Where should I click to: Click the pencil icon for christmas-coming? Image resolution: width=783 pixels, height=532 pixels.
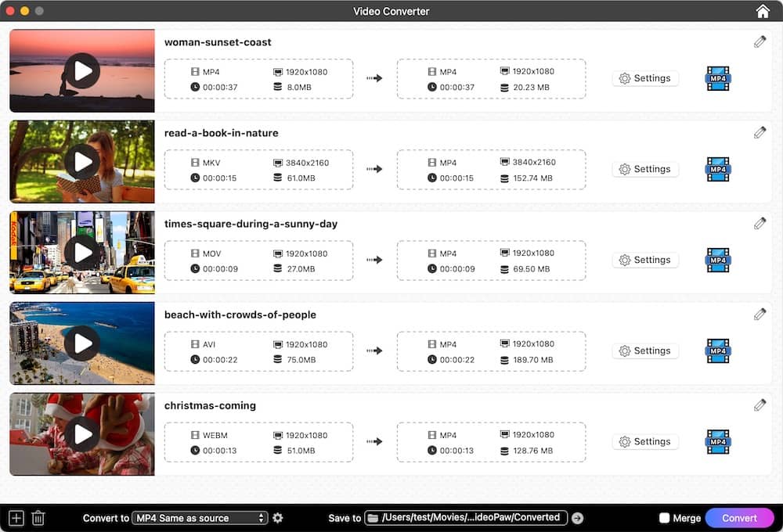760,404
